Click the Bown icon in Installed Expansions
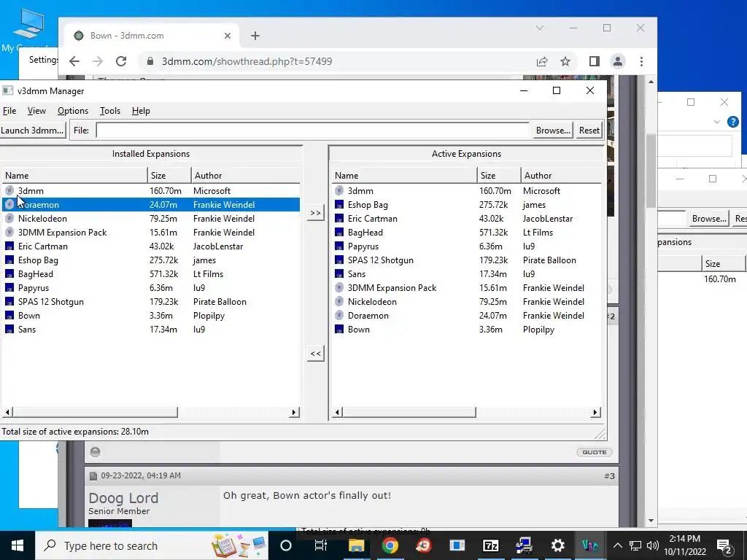This screenshot has height=560, width=747. (x=9, y=315)
